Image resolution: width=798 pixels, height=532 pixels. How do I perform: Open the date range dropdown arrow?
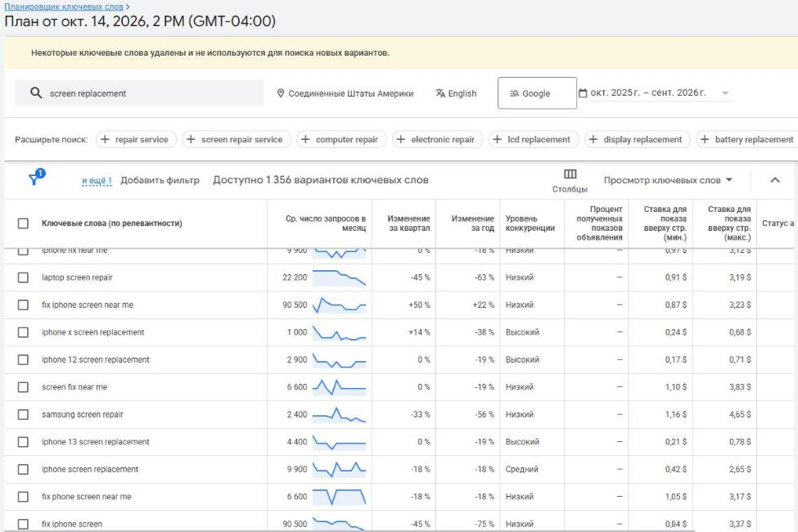[725, 93]
